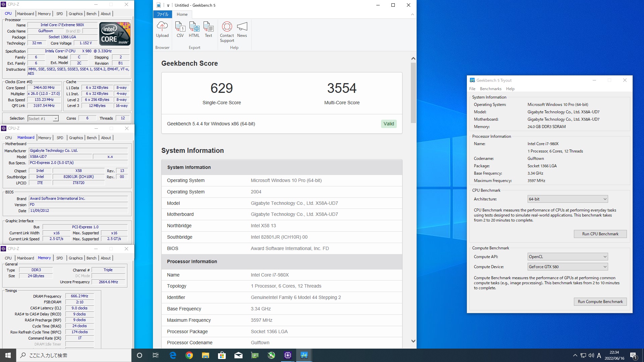Open Contact Support in Geekbench ribbon
The width and height of the screenshot is (644, 362).
[x=227, y=32]
